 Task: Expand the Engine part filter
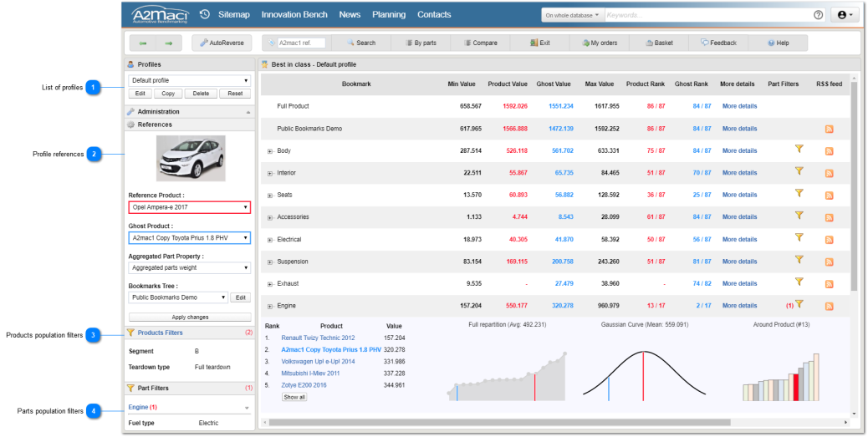pyautogui.click(x=247, y=408)
